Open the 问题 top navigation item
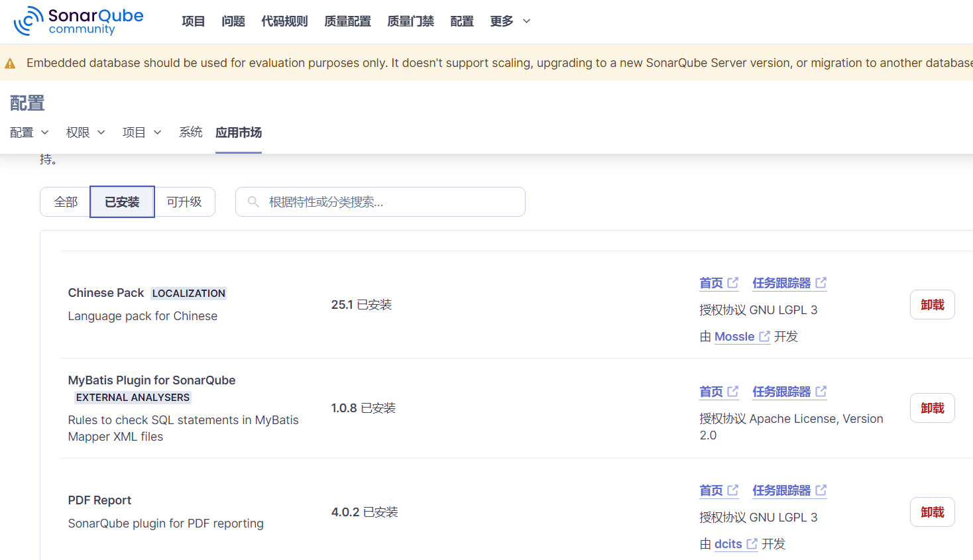This screenshot has height=560, width=973. [233, 21]
